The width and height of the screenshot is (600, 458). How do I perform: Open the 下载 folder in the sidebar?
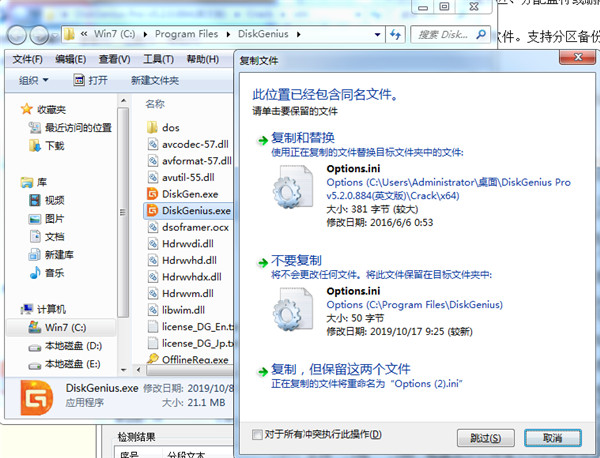tap(47, 145)
